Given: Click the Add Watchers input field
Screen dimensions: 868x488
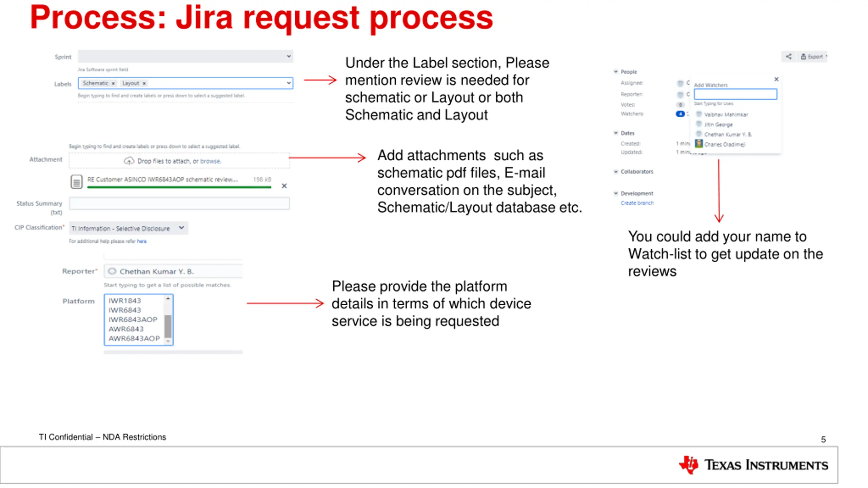Looking at the screenshot, I should click(x=735, y=94).
